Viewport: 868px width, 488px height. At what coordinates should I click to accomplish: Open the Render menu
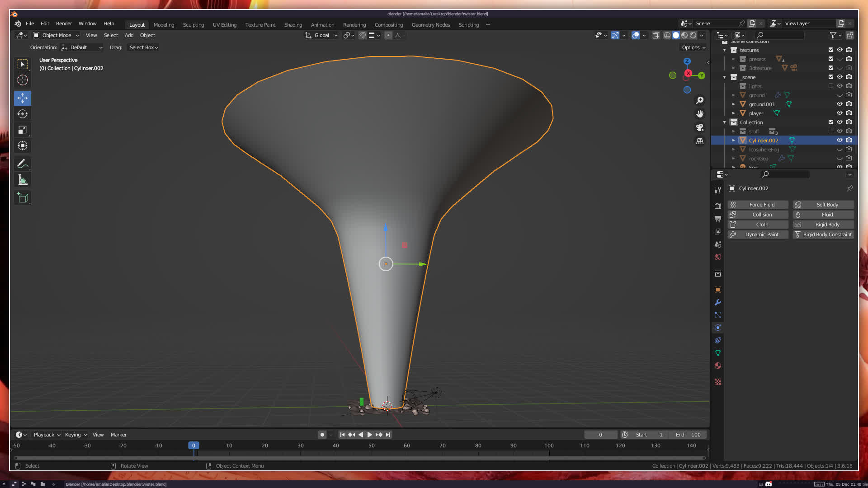click(x=64, y=23)
